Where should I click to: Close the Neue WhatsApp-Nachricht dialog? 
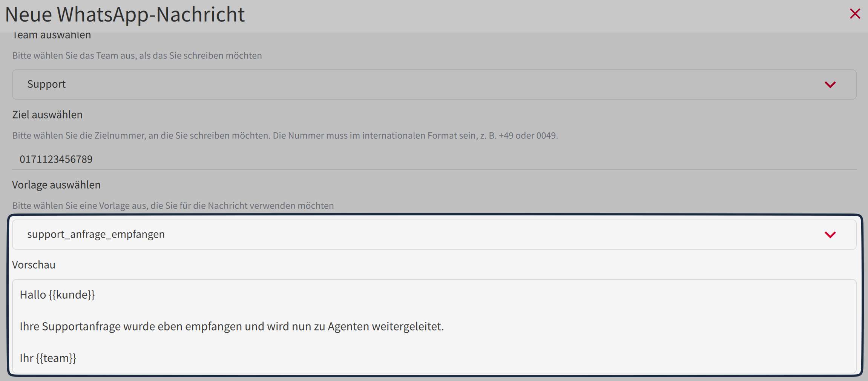(855, 14)
